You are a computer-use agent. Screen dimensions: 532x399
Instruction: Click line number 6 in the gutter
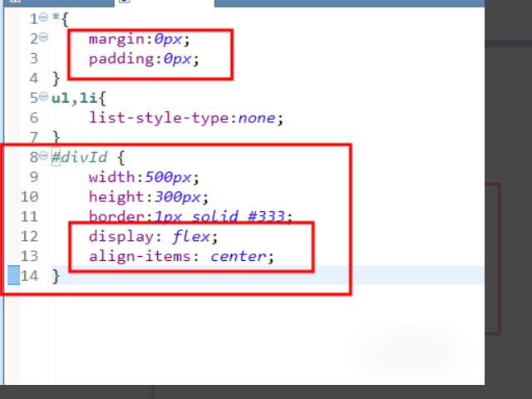click(x=34, y=118)
